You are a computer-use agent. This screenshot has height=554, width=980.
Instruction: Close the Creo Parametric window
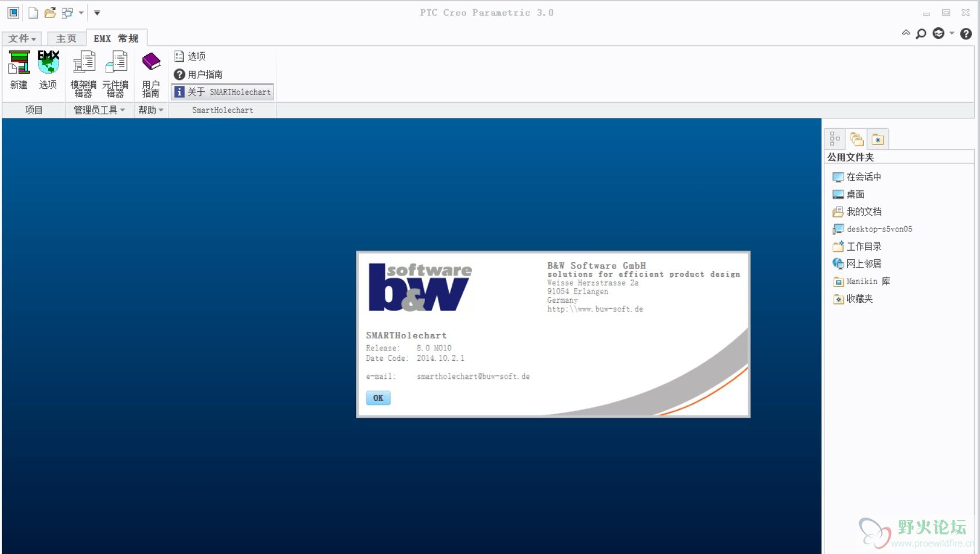(965, 12)
